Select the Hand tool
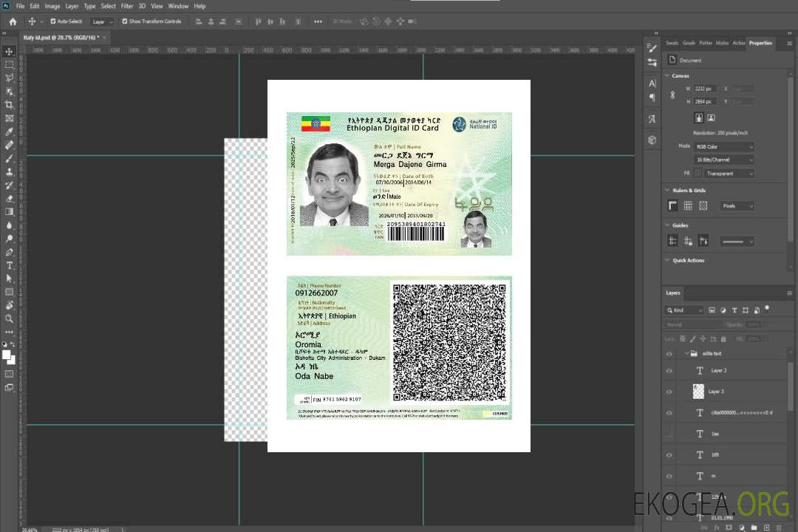The height and width of the screenshot is (532, 798). (x=9, y=305)
